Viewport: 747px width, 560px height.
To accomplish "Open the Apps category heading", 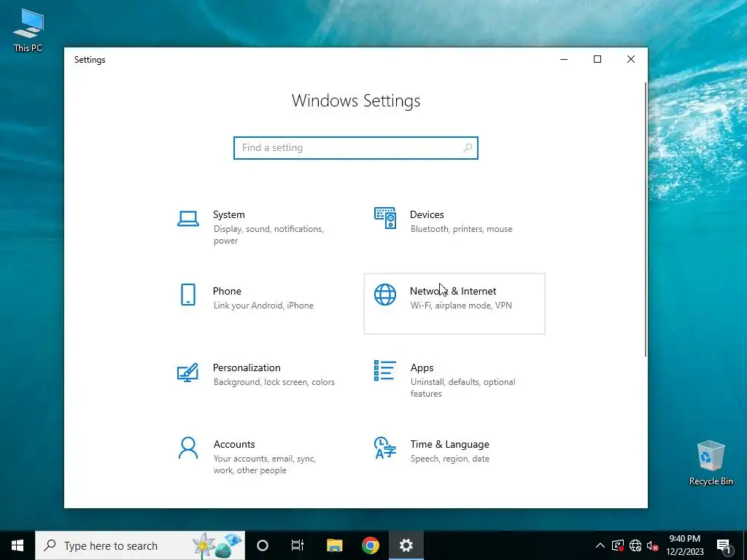I will click(422, 367).
